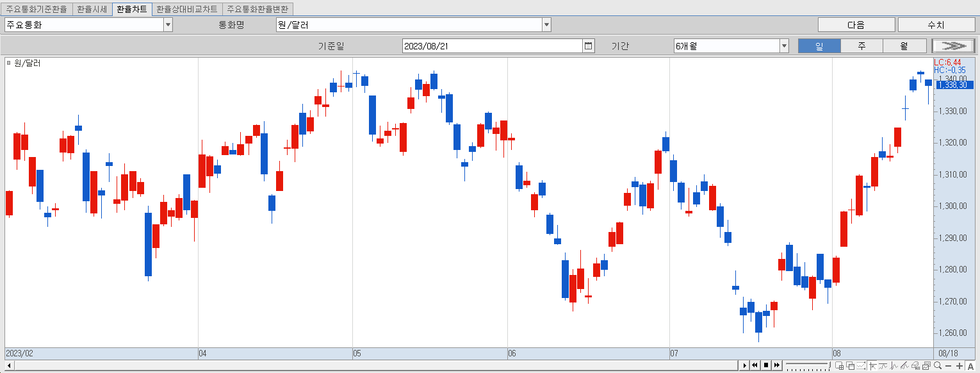The width and height of the screenshot is (980, 373).
Task: Click the window-with-grid layout icon
Action: [840, 366]
